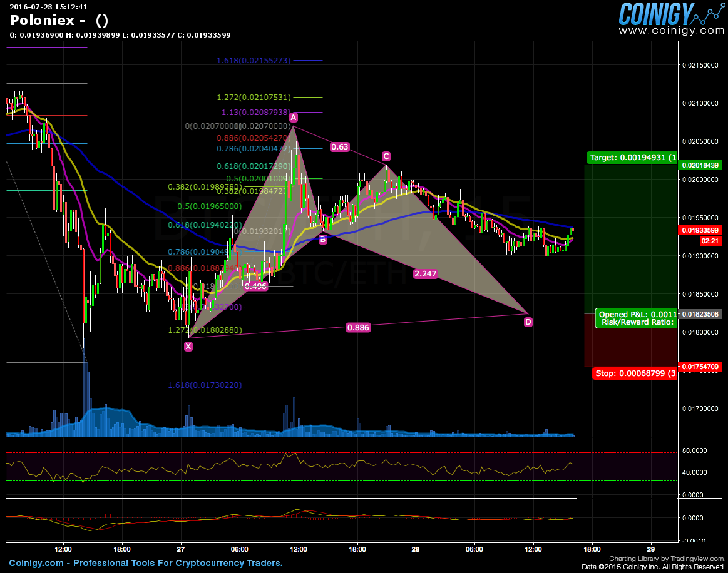Screen dimensions: 728x573
Task: Select the pattern point D marker
Action: 528,322
